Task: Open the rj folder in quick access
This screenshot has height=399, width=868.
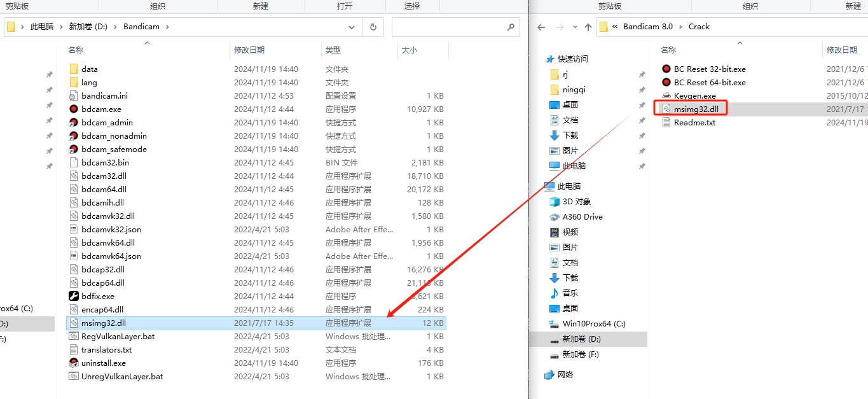Action: pos(559,74)
